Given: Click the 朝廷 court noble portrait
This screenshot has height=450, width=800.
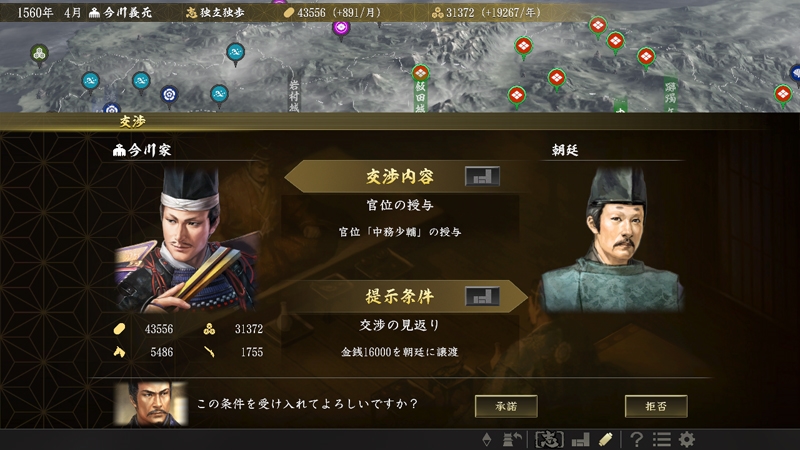Looking at the screenshot, I should [612, 240].
